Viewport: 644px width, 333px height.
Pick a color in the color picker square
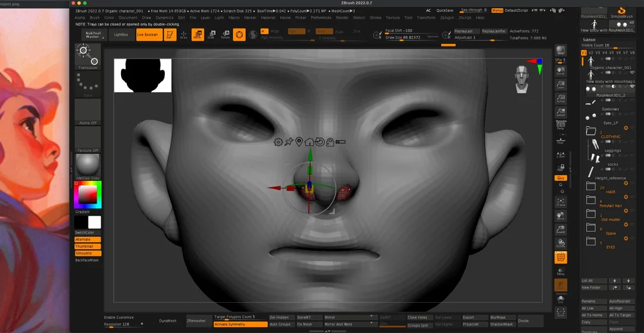pos(88,195)
